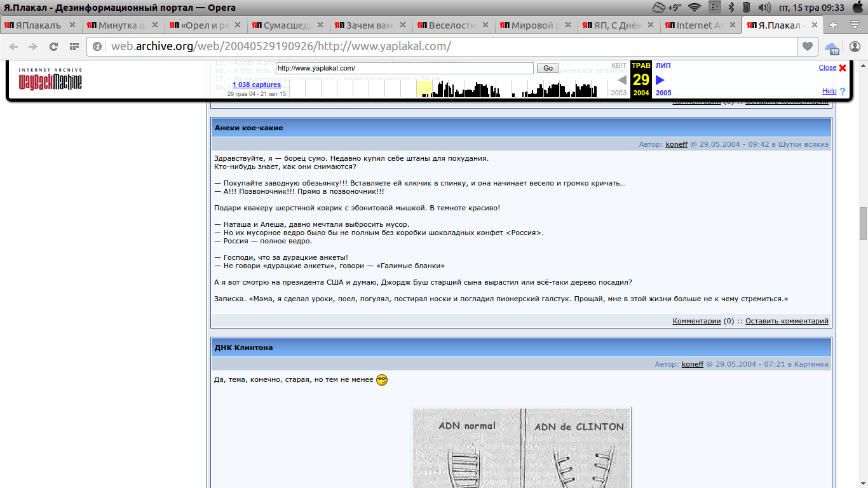
Task: Go to the previous capture with the grey arrow
Action: coord(622,79)
